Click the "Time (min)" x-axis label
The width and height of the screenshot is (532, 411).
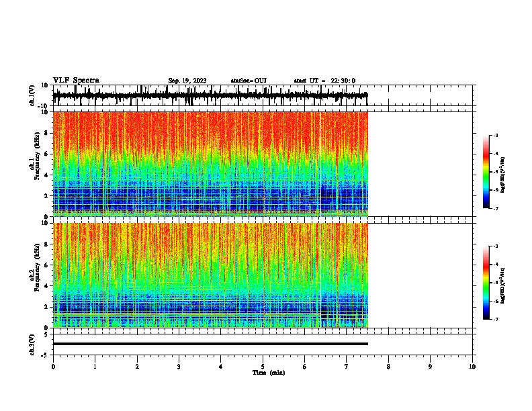point(269,373)
